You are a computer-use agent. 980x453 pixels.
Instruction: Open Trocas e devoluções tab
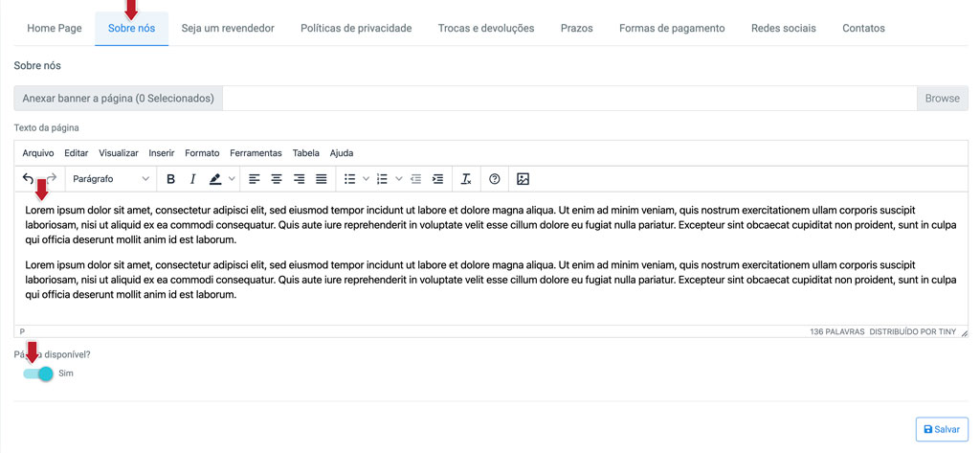(x=485, y=28)
